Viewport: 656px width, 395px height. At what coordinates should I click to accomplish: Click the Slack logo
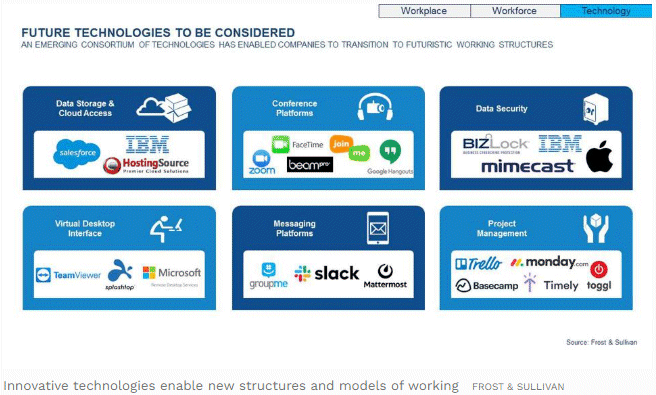tap(327, 274)
